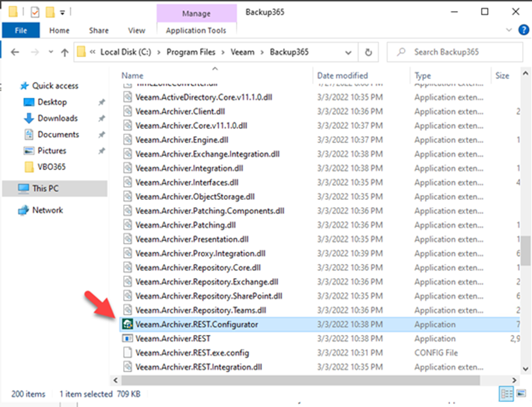
Task: Open the Veeam.Archiver.REST.Configurator application icon
Action: 128,324
